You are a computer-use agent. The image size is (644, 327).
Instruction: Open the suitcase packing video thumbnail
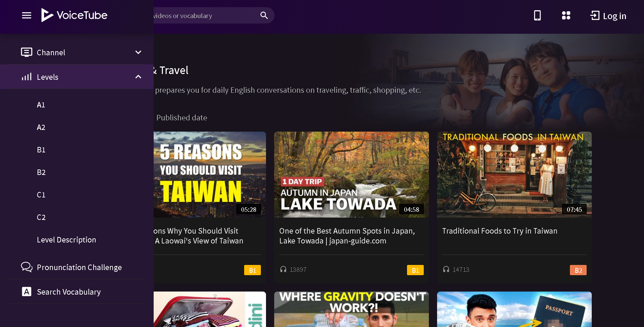tap(210, 309)
